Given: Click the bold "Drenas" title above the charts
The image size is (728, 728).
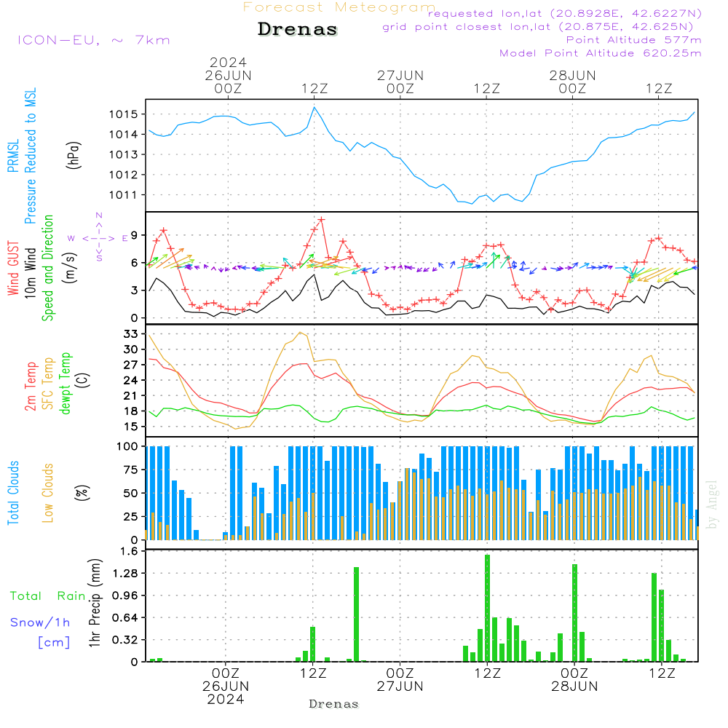Looking at the screenshot, I should click(x=298, y=29).
